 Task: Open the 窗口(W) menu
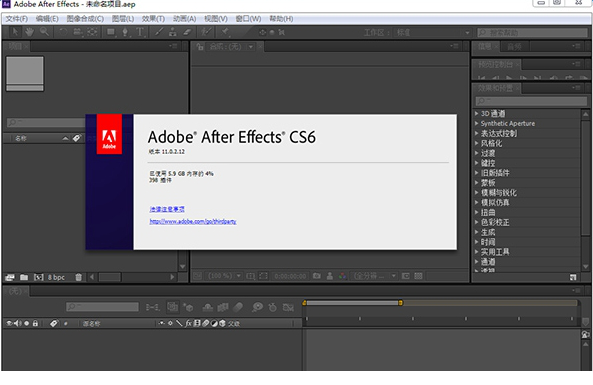point(248,19)
